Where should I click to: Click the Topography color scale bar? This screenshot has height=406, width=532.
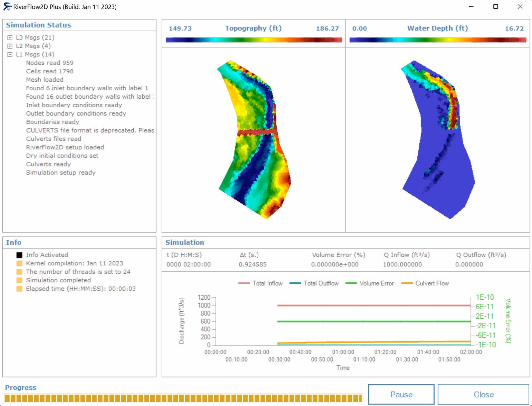254,40
